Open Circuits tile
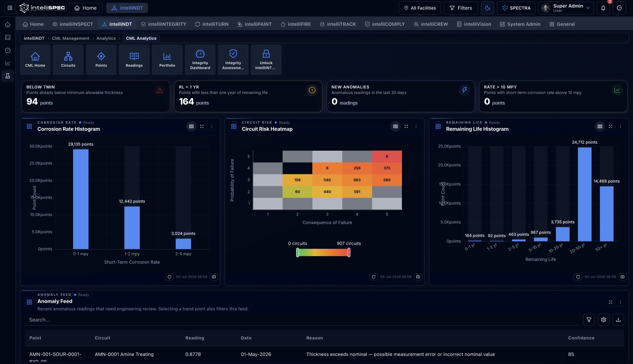Viewport: 633px width, 364px height. click(68, 60)
